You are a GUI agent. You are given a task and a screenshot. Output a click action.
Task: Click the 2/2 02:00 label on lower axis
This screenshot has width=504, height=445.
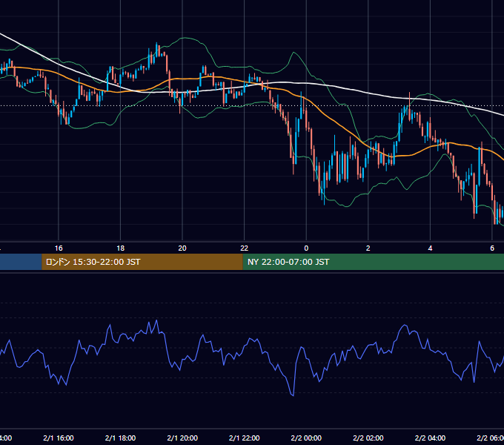368,438
